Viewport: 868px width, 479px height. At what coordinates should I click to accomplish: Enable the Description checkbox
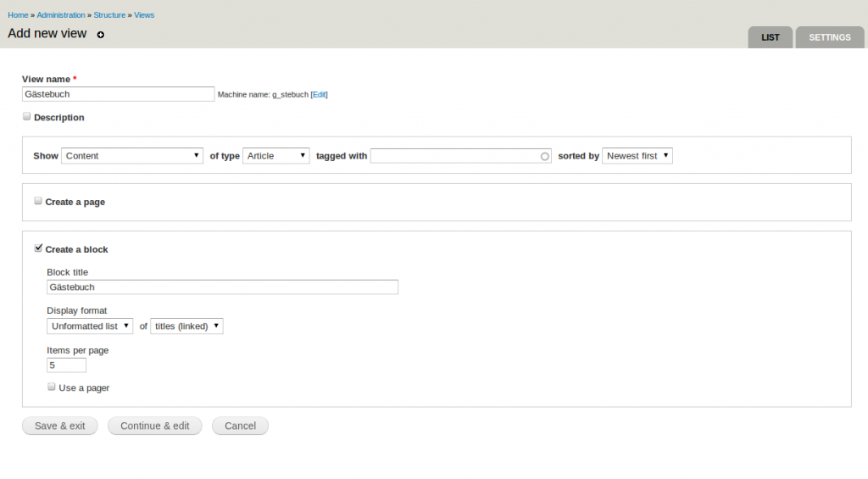(27, 117)
